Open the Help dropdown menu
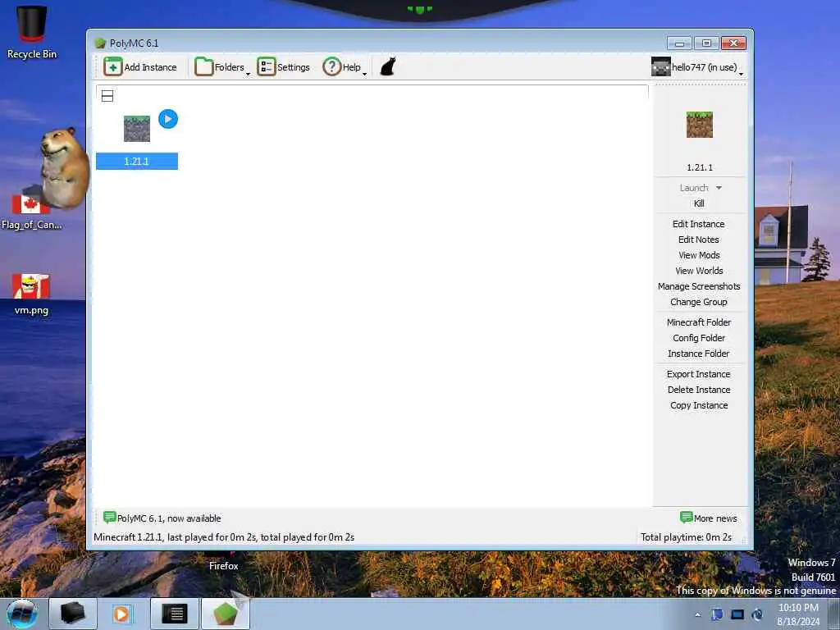 345,67
